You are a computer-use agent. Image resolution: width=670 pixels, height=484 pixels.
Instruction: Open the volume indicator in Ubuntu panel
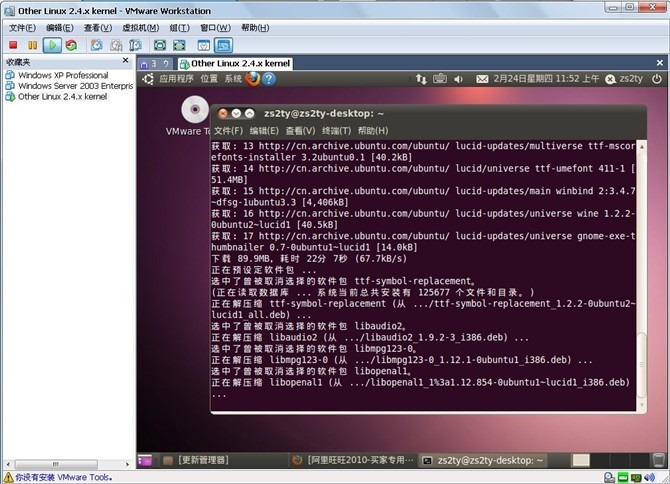point(458,79)
